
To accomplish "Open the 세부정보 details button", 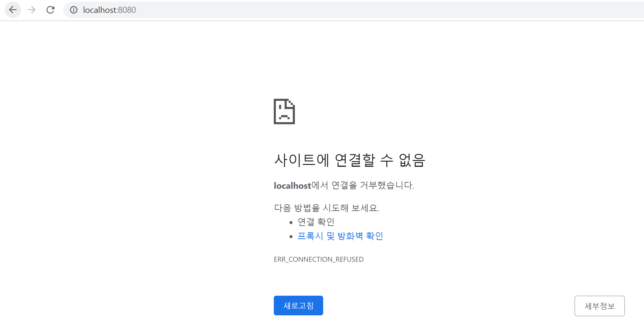I will pyautogui.click(x=599, y=306).
